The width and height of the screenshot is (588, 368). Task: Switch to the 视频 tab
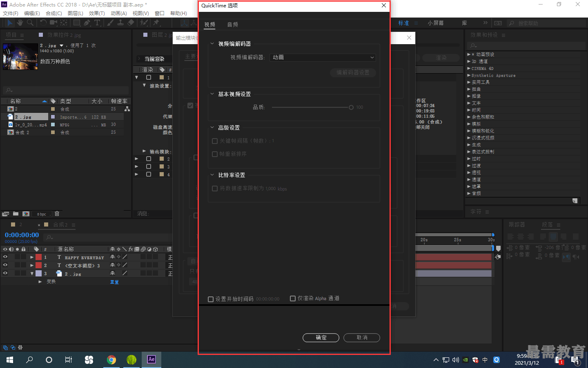click(x=210, y=25)
